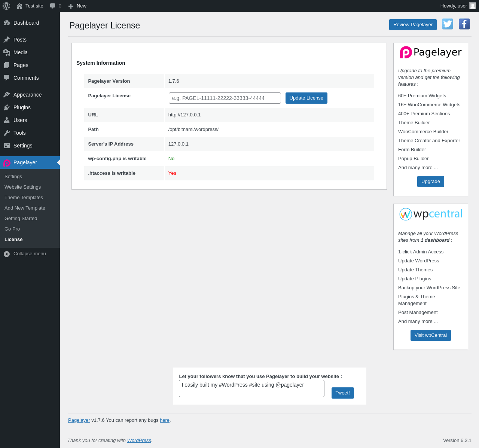479x448 pixels.
Task: Select Add New Template submenu item
Action: [x=25, y=208]
